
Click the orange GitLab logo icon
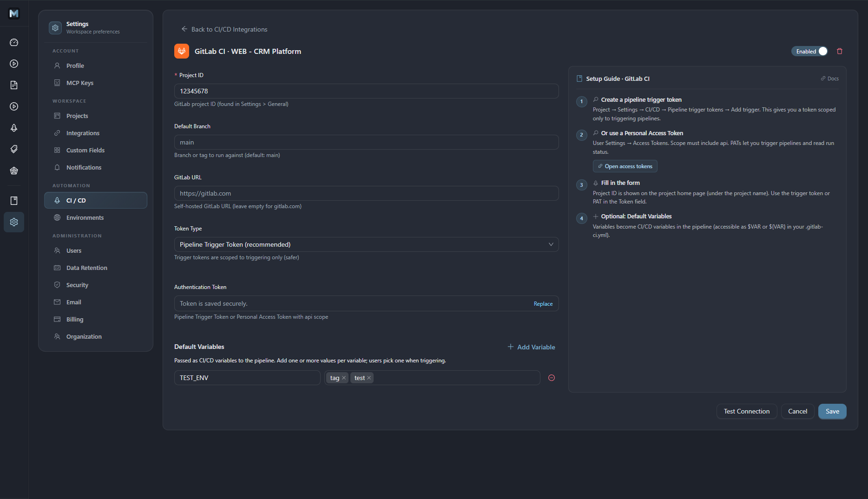182,51
